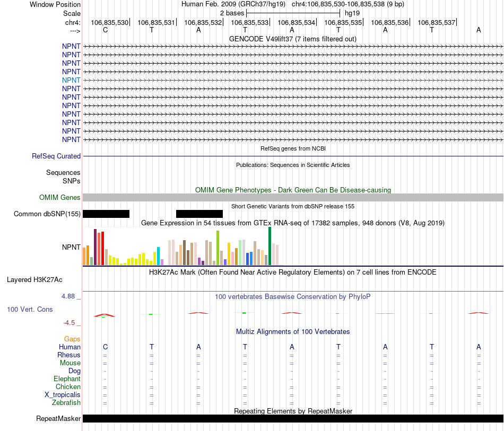Click the Human species label
This screenshot has width=504, height=431.
pos(69,347)
